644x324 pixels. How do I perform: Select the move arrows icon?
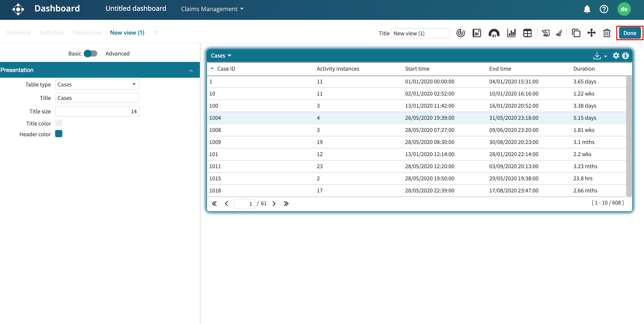click(x=591, y=33)
